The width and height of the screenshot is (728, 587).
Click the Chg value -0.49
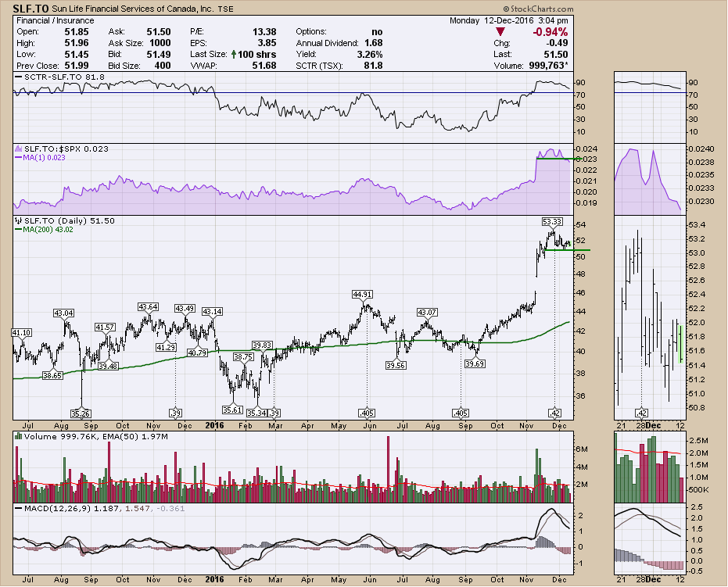[557, 43]
